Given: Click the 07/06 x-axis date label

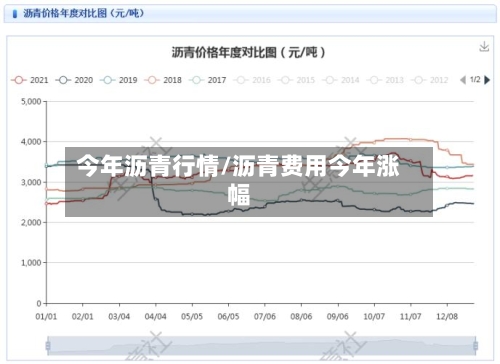Looking at the screenshot, I should pos(265,316).
